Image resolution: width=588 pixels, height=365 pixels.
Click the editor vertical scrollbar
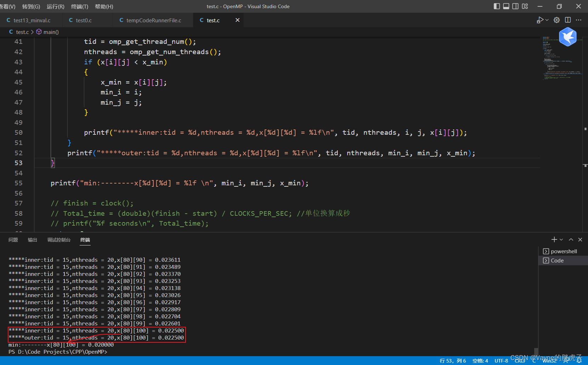585,134
